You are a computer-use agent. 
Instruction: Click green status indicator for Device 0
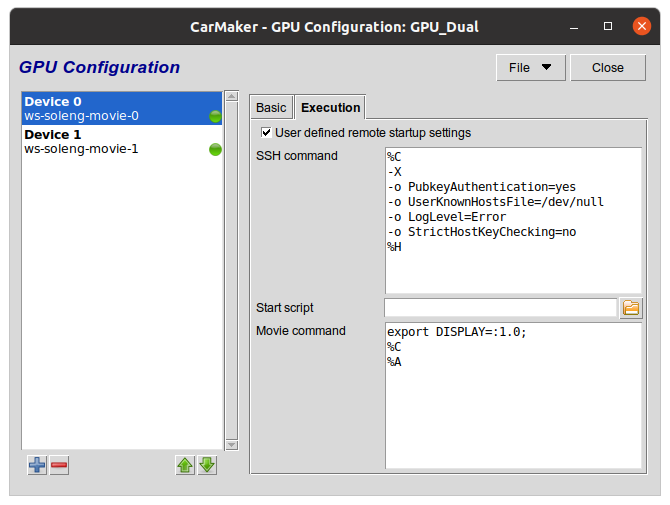(x=215, y=116)
